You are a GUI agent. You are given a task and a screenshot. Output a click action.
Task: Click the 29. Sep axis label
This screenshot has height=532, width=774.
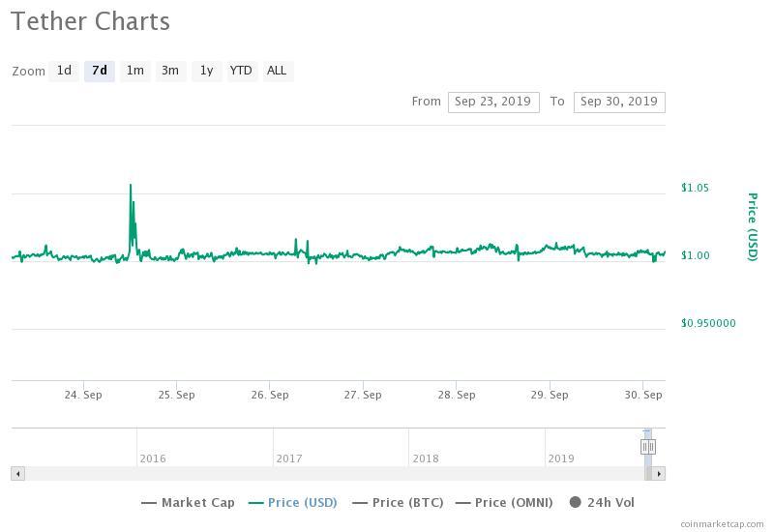point(550,395)
